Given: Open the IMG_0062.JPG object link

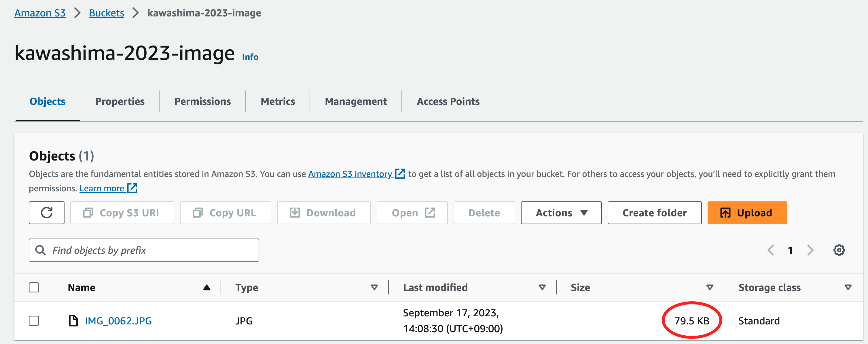Looking at the screenshot, I should click(118, 321).
